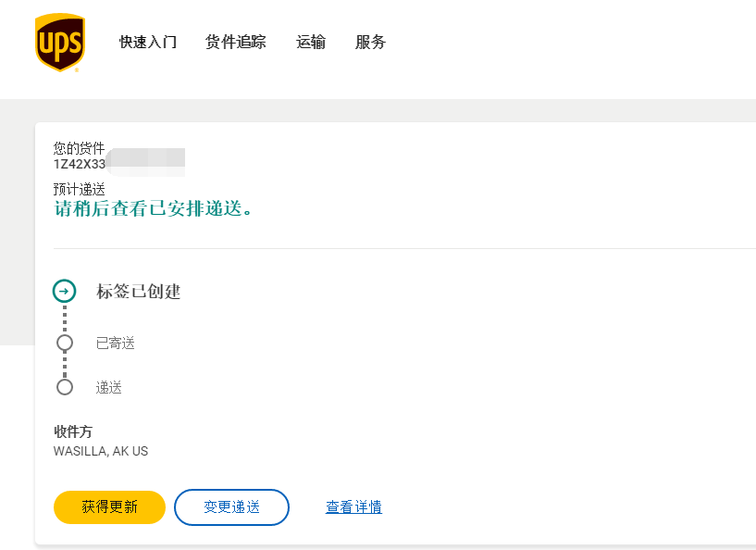Open the 服务 menu

tap(370, 43)
